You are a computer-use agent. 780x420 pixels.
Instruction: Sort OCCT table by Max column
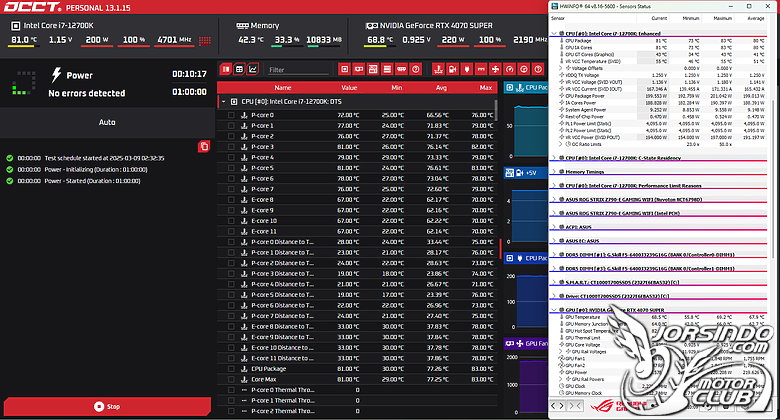point(486,88)
